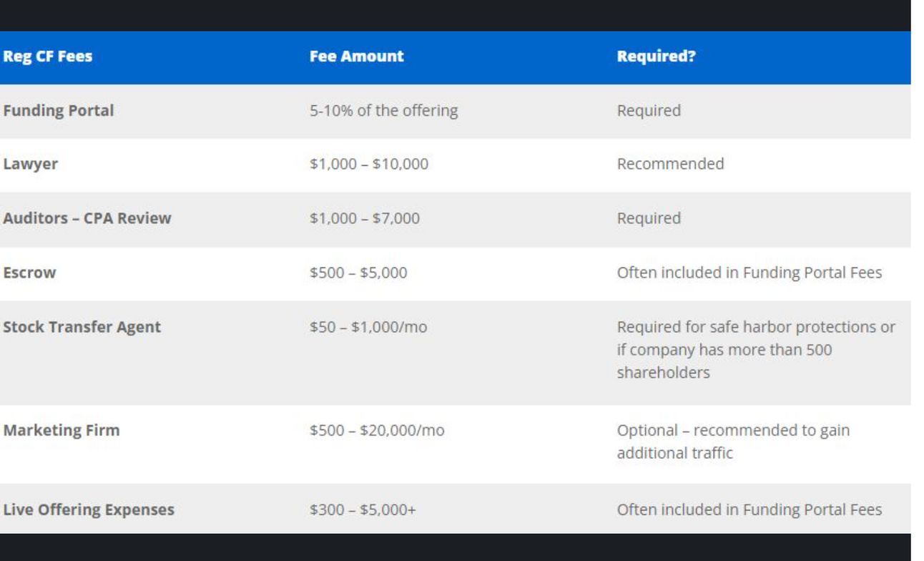Click Auditors – CPA Review label
Viewport: 924px width, 561px height.
click(87, 218)
